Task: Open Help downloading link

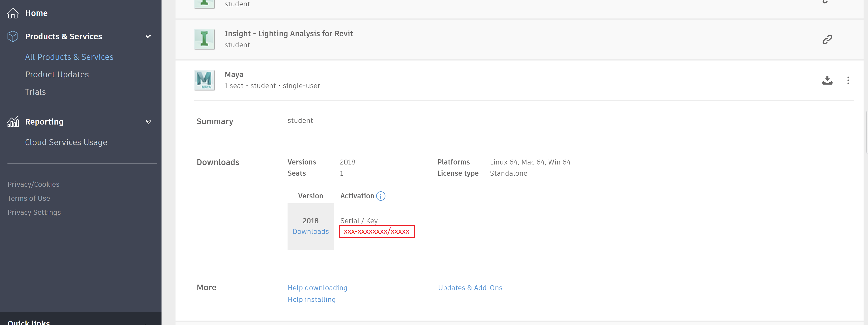Action: pyautogui.click(x=317, y=288)
